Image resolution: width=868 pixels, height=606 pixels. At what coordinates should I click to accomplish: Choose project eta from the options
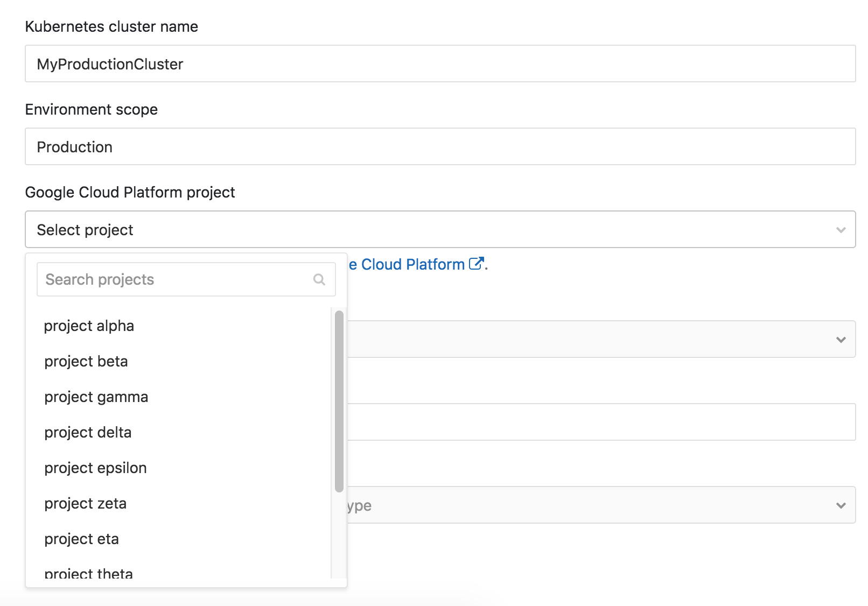click(x=81, y=539)
